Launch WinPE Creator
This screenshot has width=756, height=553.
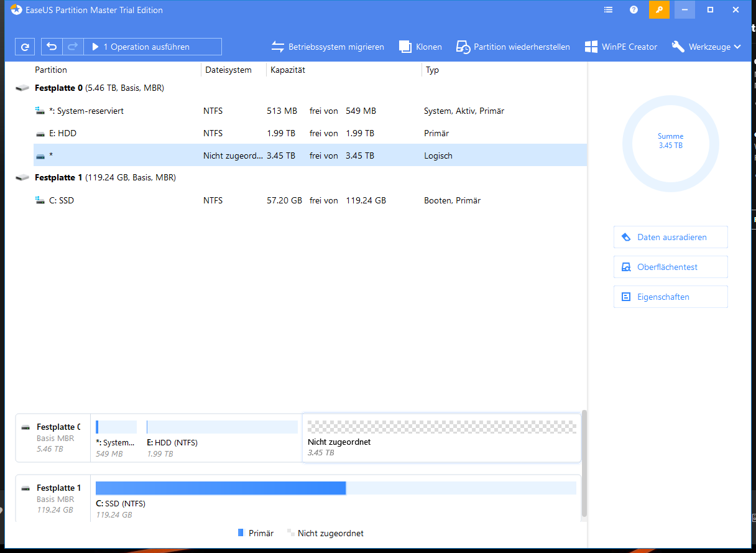(x=620, y=47)
